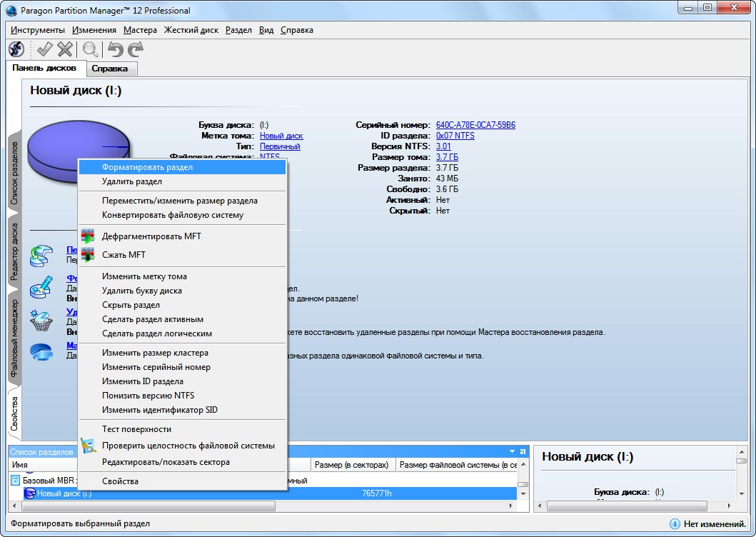The height and width of the screenshot is (537, 756).
Task: Click the info icon in status bar
Action: point(675,523)
